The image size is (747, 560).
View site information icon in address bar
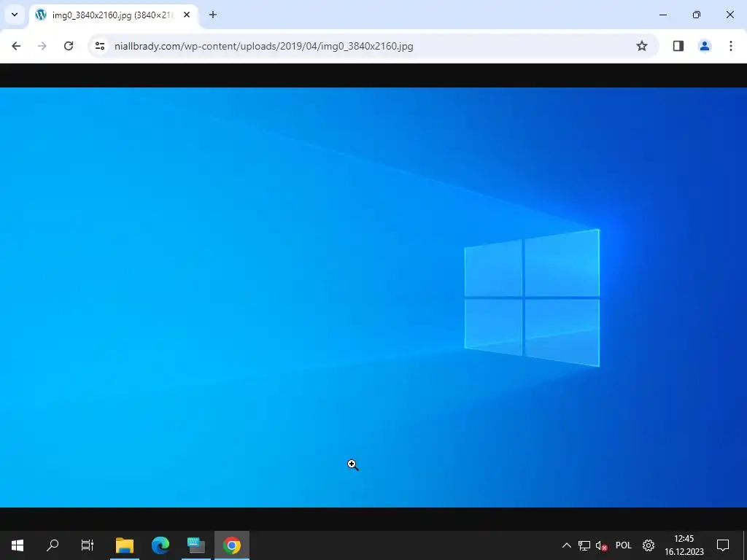99,46
